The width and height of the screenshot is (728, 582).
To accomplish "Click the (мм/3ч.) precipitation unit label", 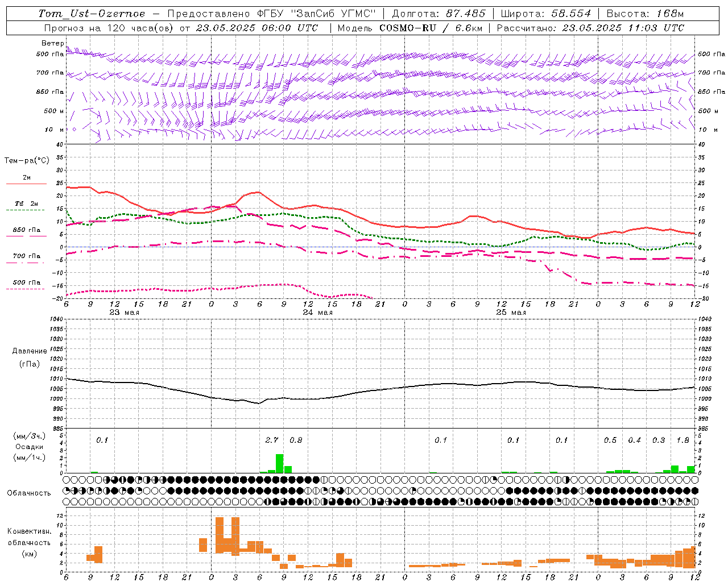I will point(30,436).
